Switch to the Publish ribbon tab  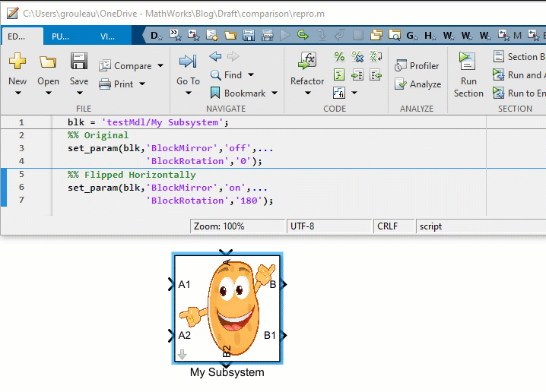pyautogui.click(x=59, y=36)
